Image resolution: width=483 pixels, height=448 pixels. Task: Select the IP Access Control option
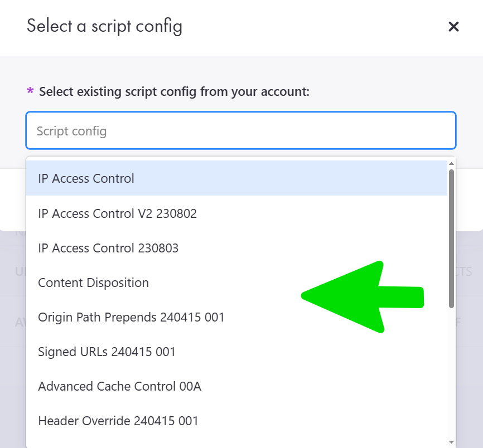coord(86,179)
